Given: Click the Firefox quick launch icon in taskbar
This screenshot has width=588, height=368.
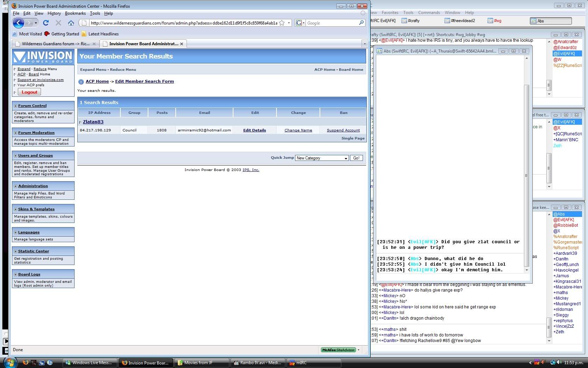Looking at the screenshot, I should coord(26,362).
